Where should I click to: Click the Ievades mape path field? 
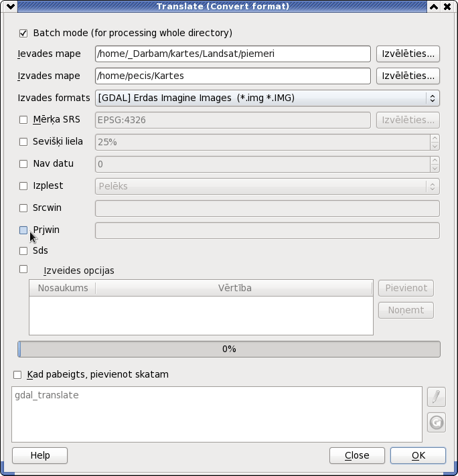tap(233, 54)
